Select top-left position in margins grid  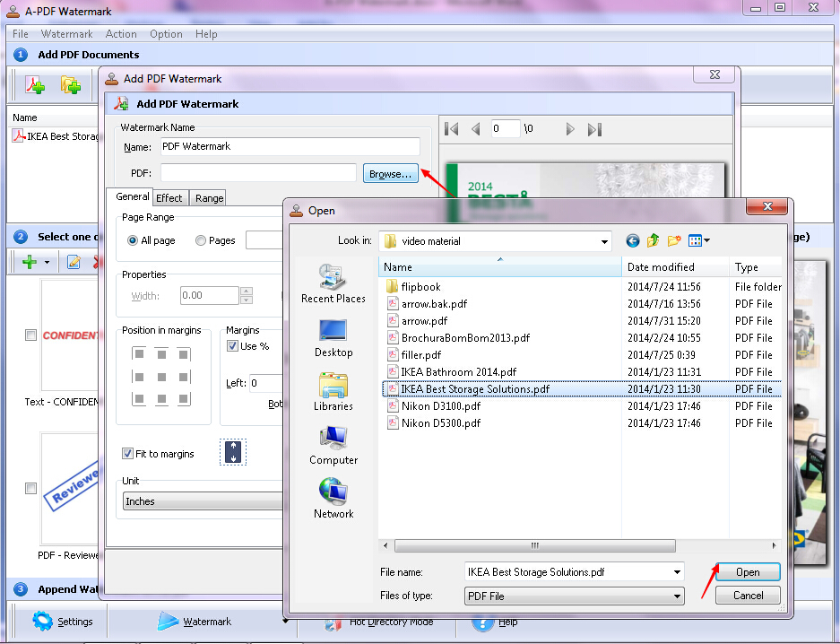(139, 354)
